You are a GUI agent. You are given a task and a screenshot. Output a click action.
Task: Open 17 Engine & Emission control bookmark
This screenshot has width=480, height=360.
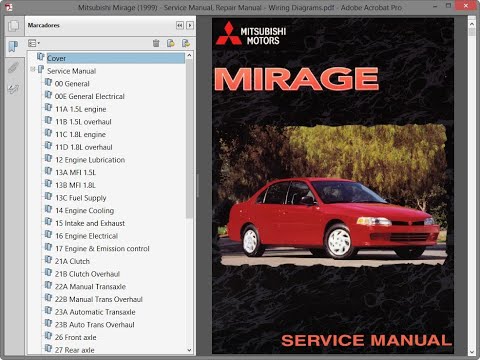pyautogui.click(x=102, y=249)
